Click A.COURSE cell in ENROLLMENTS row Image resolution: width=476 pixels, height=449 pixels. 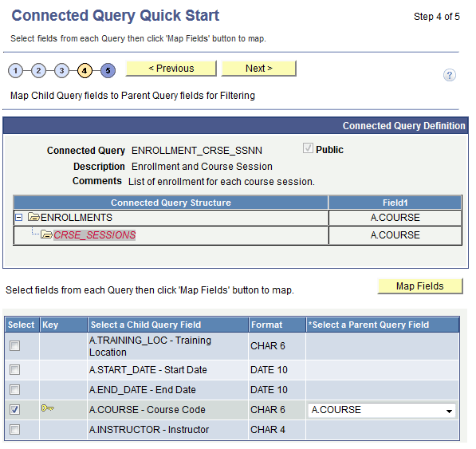click(x=395, y=218)
